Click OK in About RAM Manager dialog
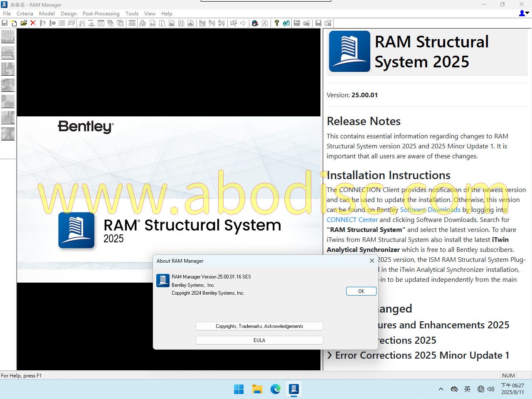 pyautogui.click(x=361, y=291)
